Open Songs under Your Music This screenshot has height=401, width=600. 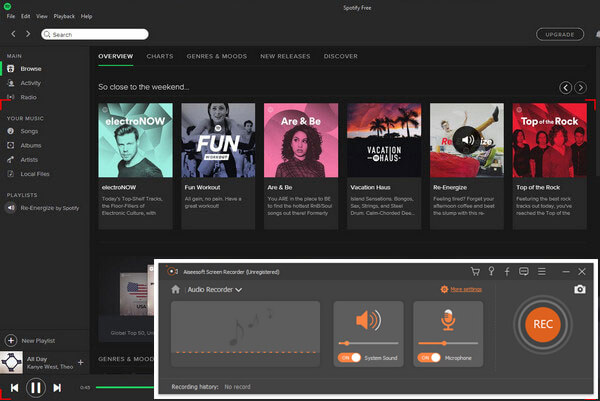(29, 131)
